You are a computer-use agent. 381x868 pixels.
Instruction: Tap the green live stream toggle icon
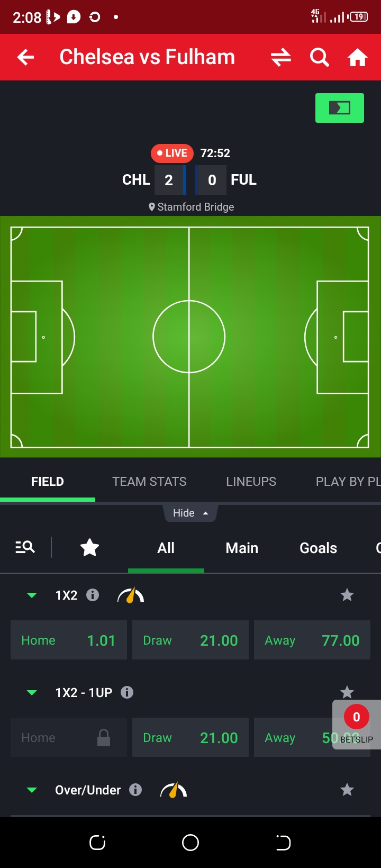[340, 108]
